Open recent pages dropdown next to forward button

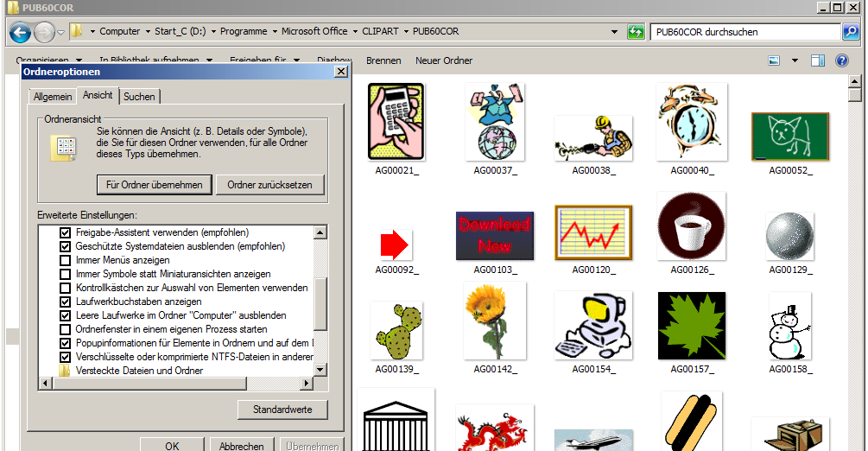click(61, 33)
